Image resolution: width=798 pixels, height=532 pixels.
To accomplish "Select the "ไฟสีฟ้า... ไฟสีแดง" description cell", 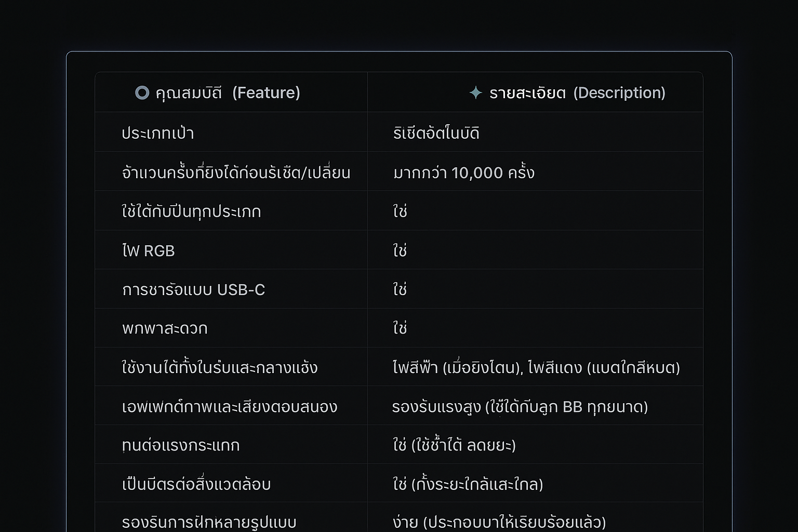I will tap(536, 368).
